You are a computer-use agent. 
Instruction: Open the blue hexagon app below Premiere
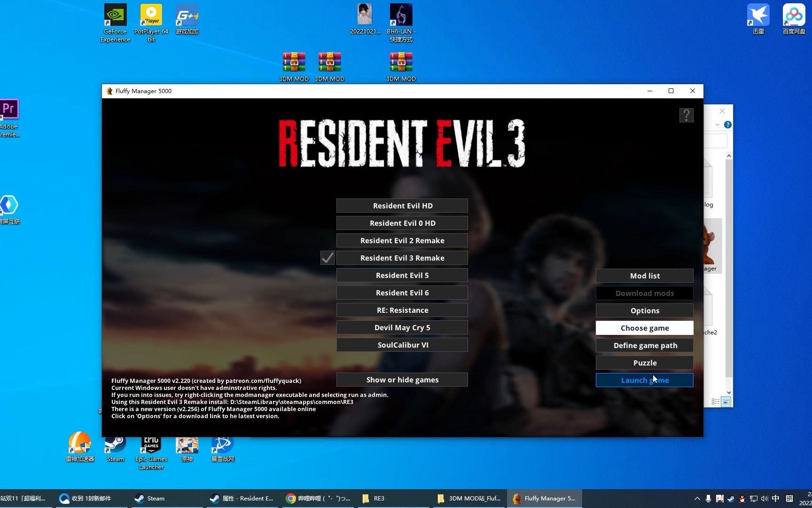click(x=9, y=209)
